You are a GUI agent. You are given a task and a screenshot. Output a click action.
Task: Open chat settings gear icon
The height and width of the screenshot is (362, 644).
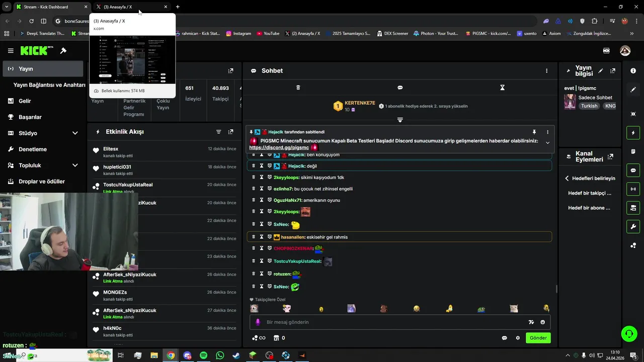(518, 338)
